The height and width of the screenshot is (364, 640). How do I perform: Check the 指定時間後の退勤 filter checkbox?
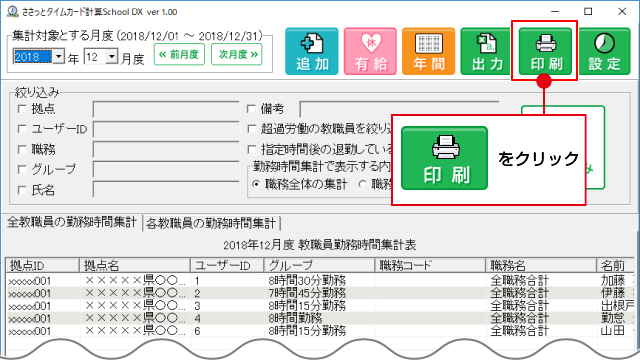pos(252,149)
